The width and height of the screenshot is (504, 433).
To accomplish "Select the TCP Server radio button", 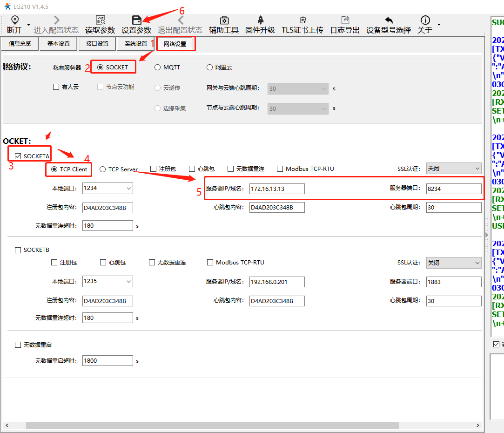I will pyautogui.click(x=103, y=169).
